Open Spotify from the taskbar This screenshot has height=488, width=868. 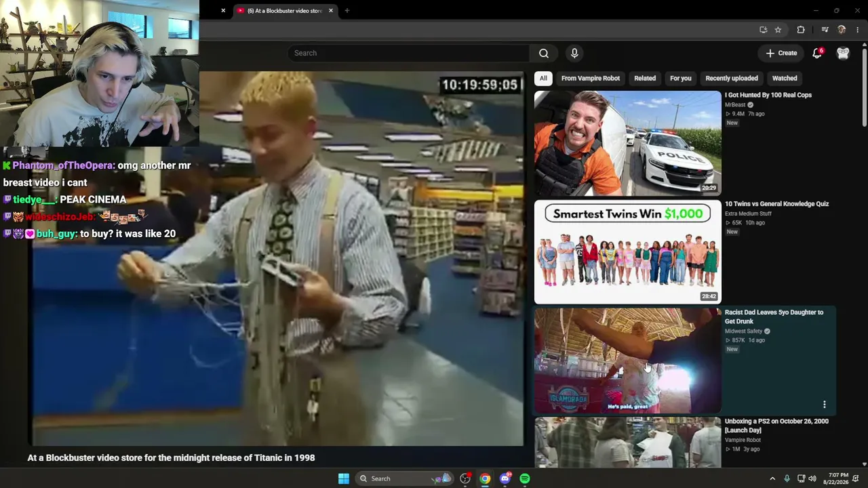click(x=525, y=479)
